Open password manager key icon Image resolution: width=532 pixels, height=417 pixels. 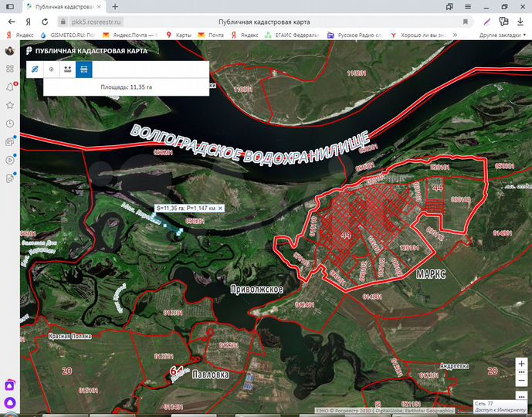[x=504, y=22]
